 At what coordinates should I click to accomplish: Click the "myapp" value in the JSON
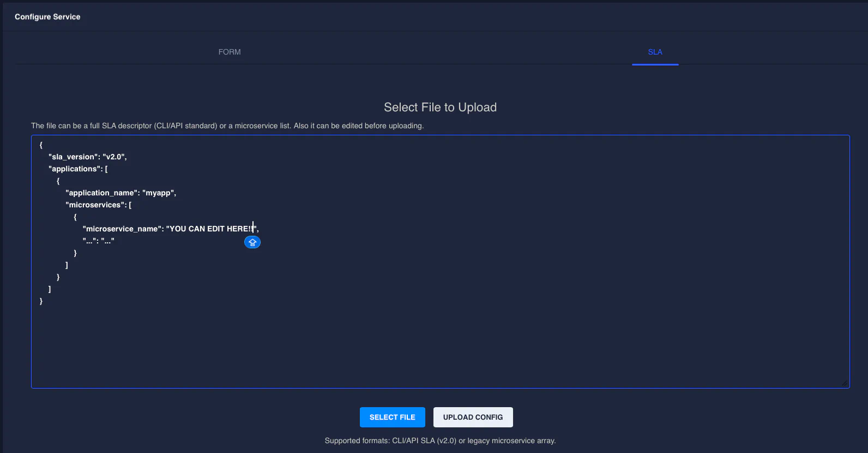click(x=158, y=193)
